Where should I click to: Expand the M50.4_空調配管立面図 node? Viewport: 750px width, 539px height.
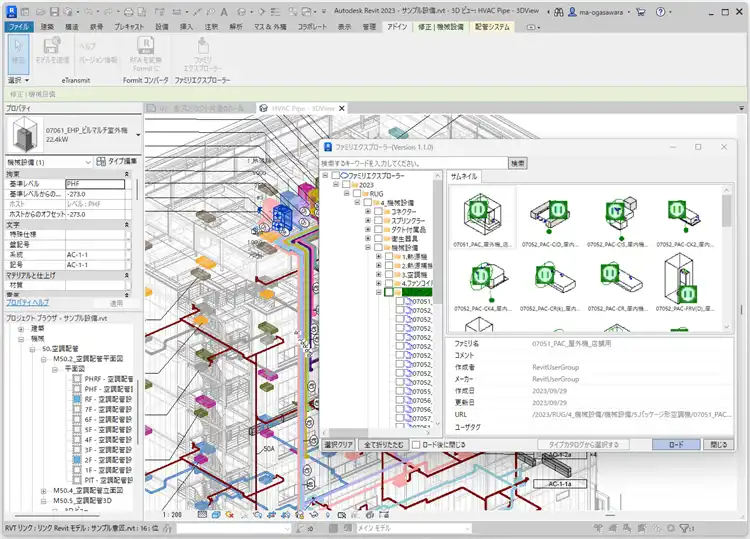click(x=44, y=491)
